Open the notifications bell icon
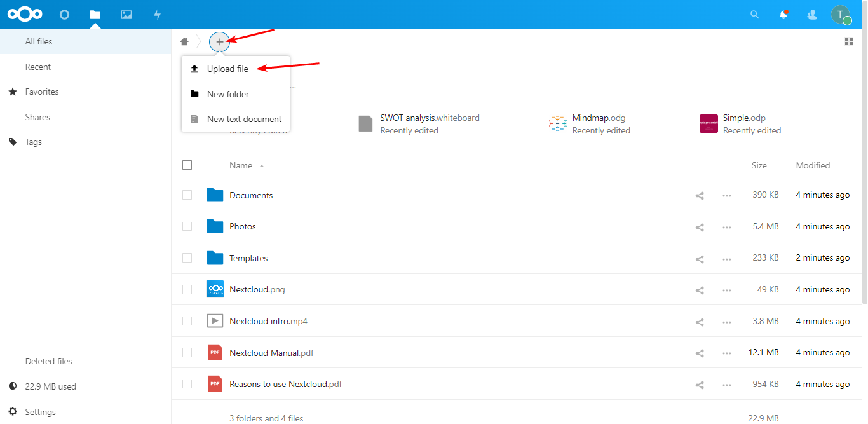Viewport: 868px width, 424px height. tap(783, 14)
